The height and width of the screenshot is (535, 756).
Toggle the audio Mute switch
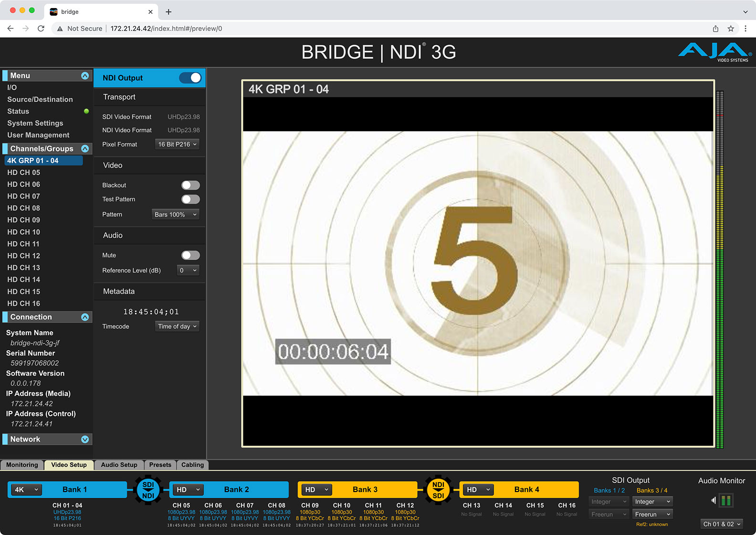pos(190,255)
